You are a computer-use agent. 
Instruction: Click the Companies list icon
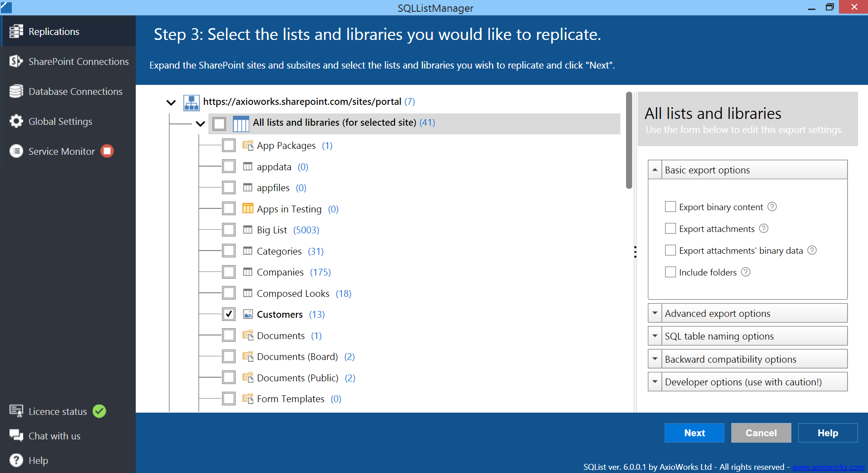[x=247, y=272]
